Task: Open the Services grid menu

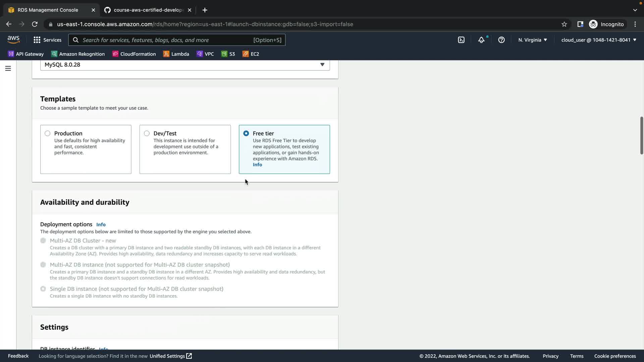Action: pyautogui.click(x=47, y=40)
